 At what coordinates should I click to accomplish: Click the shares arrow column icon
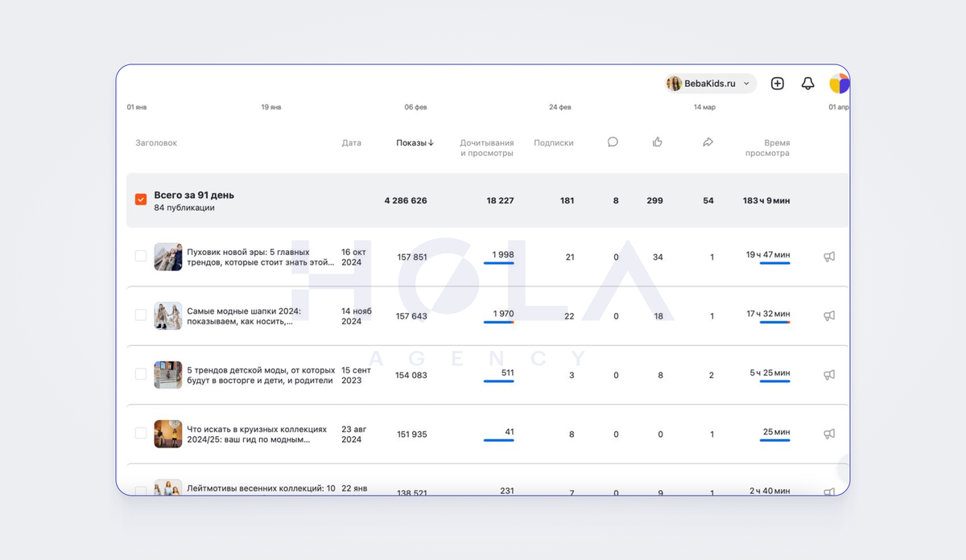click(708, 142)
